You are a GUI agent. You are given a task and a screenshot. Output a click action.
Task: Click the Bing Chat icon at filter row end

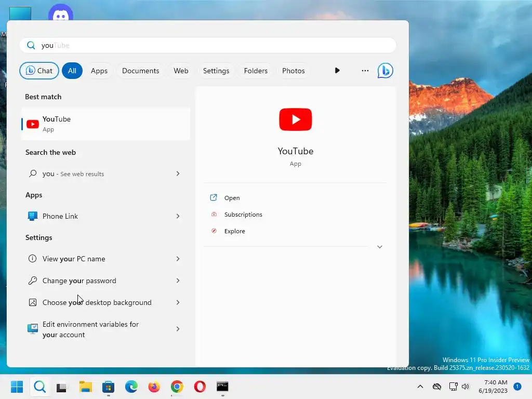pyautogui.click(x=385, y=71)
